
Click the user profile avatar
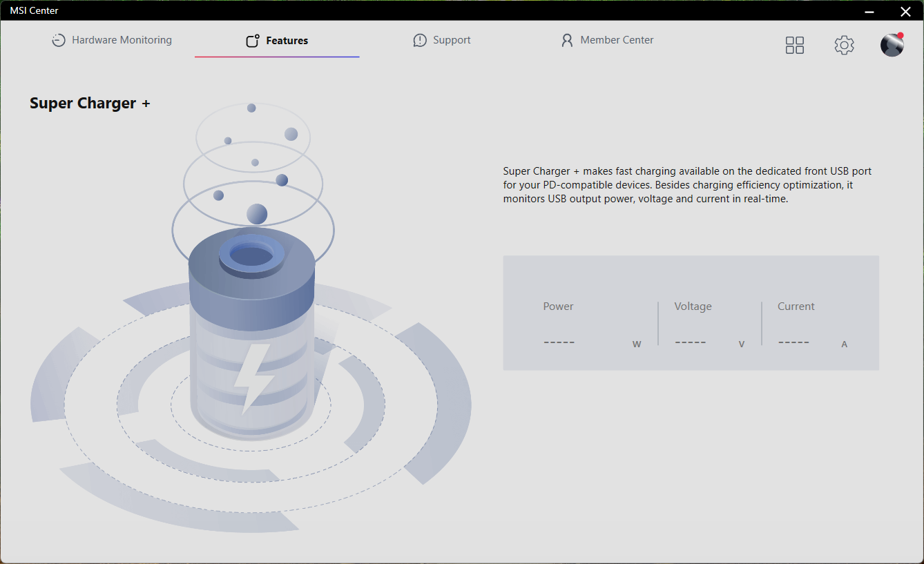tap(892, 45)
